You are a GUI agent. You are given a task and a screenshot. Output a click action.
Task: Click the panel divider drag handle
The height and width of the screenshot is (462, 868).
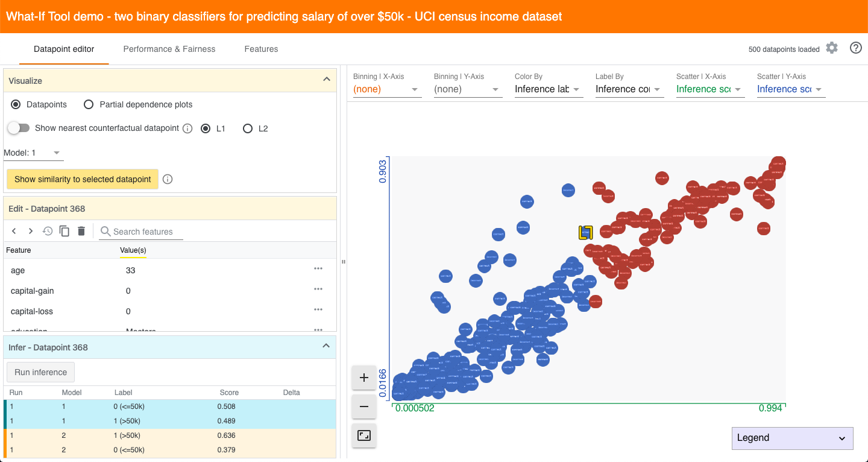pos(343,262)
